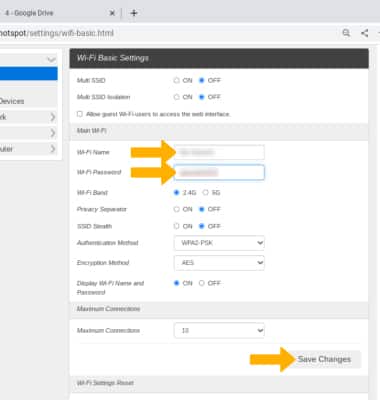This screenshot has width=380, height=400.
Task: Open the Authentication Method dropdown
Action: pos(219,243)
